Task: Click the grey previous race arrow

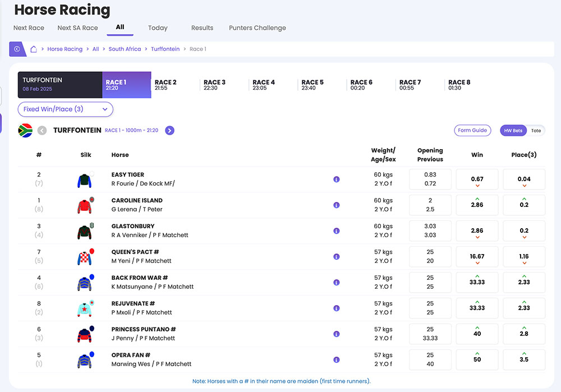Action: click(42, 131)
